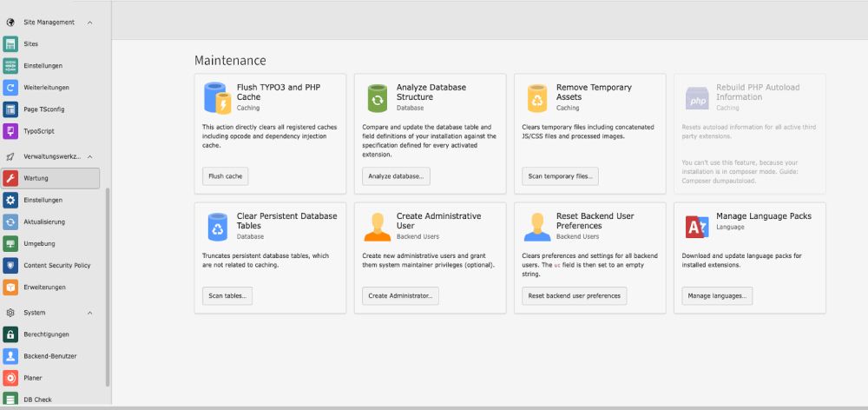
Task: Click the Aktualisierung upgrade icon
Action: coord(10,222)
